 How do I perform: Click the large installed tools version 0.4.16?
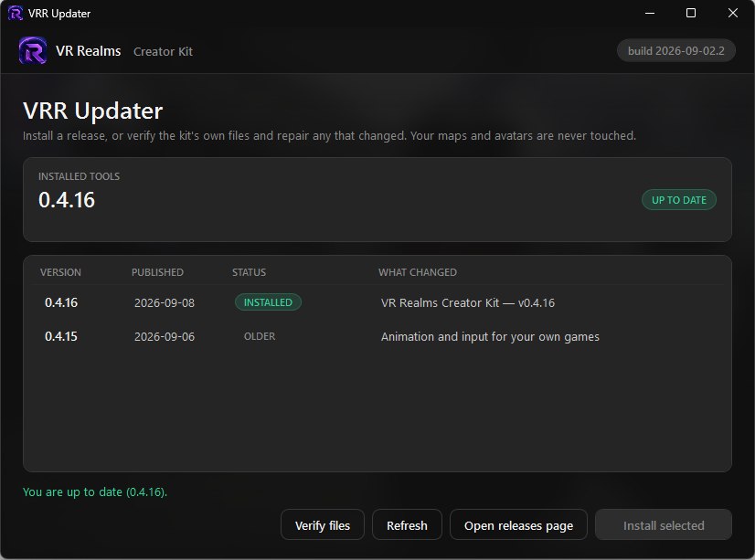point(67,200)
